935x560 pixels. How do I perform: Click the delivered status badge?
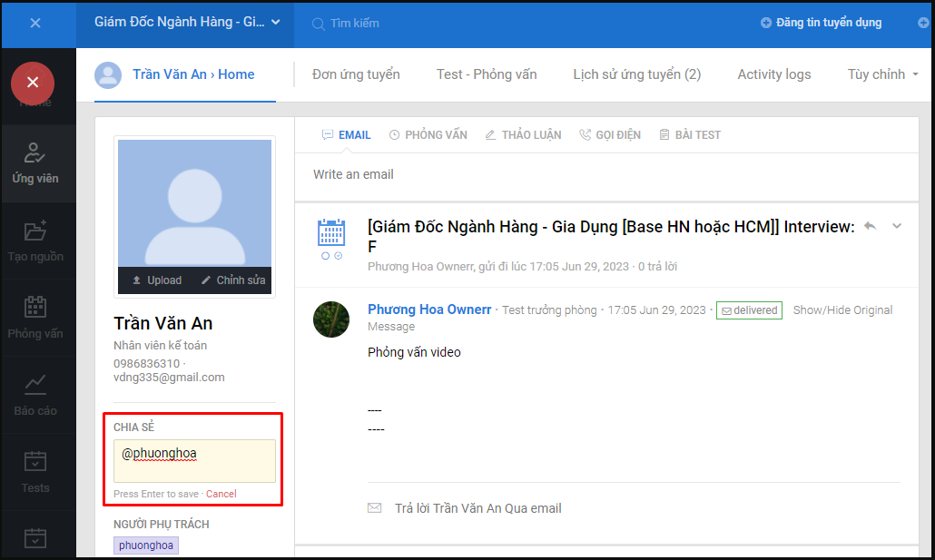coord(749,310)
